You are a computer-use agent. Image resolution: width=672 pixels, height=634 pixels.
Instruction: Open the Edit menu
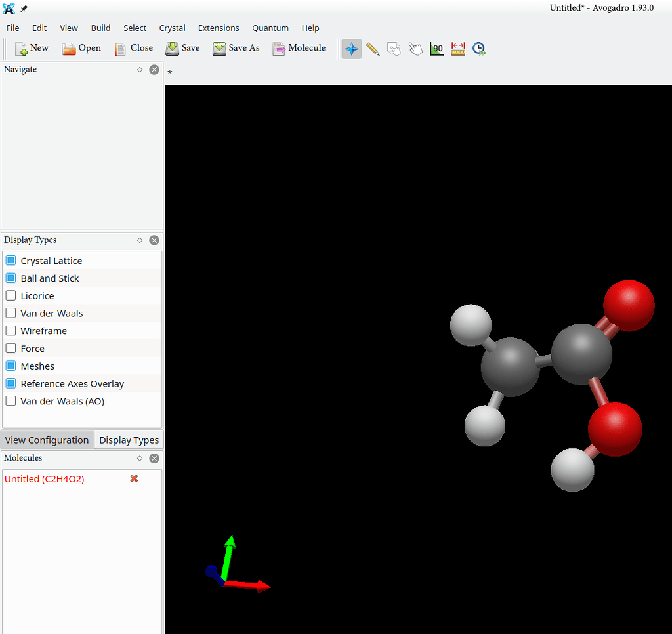39,28
